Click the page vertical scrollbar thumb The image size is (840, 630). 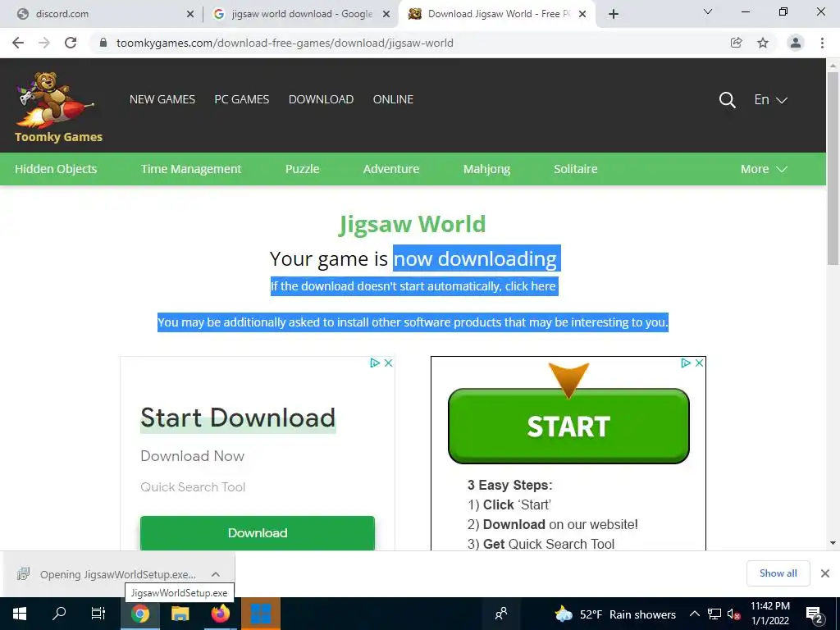833,168
